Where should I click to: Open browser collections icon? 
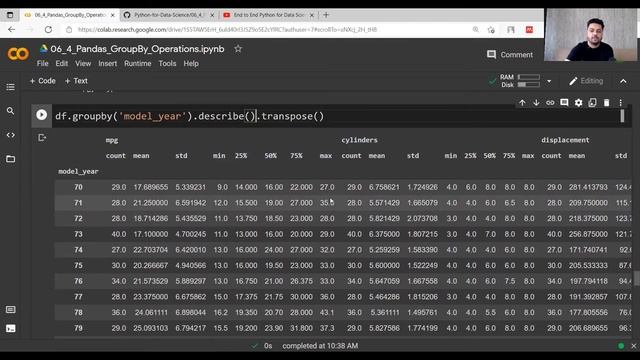click(x=511, y=29)
